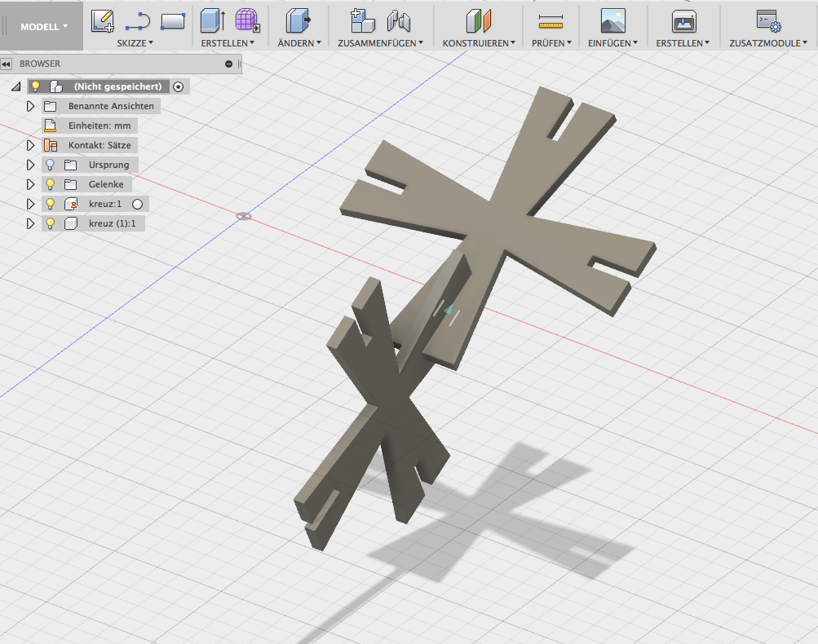Click the Einheiten: mm document icon

coord(50,126)
